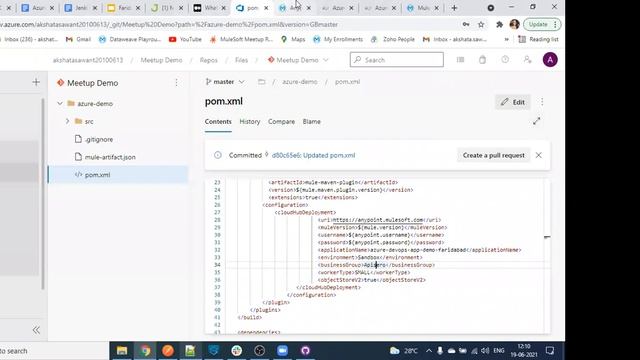Click the Chrome profile picture icon
Image resolution: width=640 pixels, height=360 pixels.
click(514, 24)
